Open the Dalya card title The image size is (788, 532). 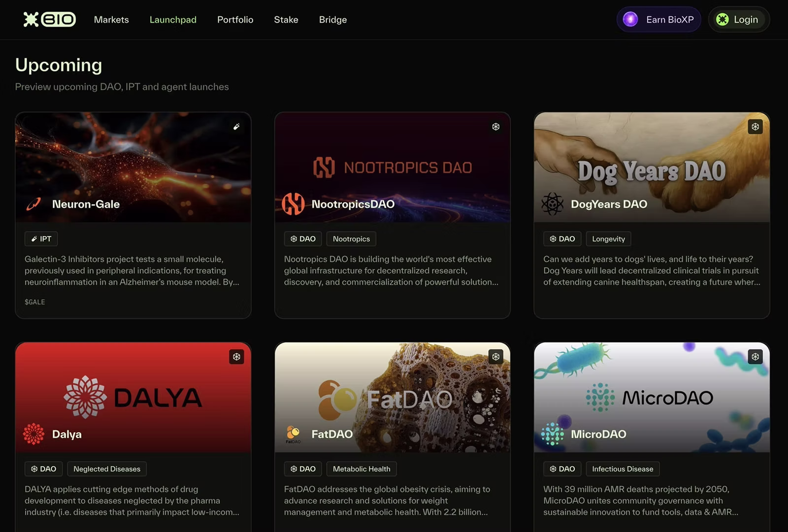click(x=66, y=434)
